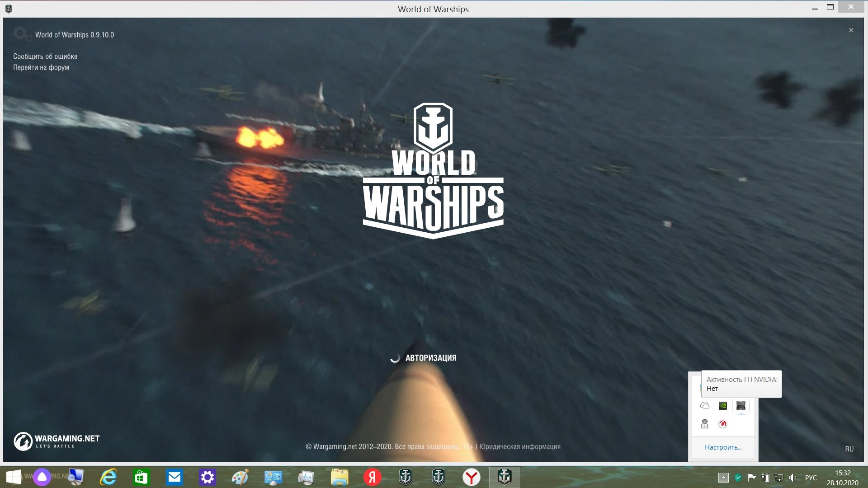This screenshot has width=868, height=488.
Task: Click the Юридическая информация link
Action: [520, 446]
